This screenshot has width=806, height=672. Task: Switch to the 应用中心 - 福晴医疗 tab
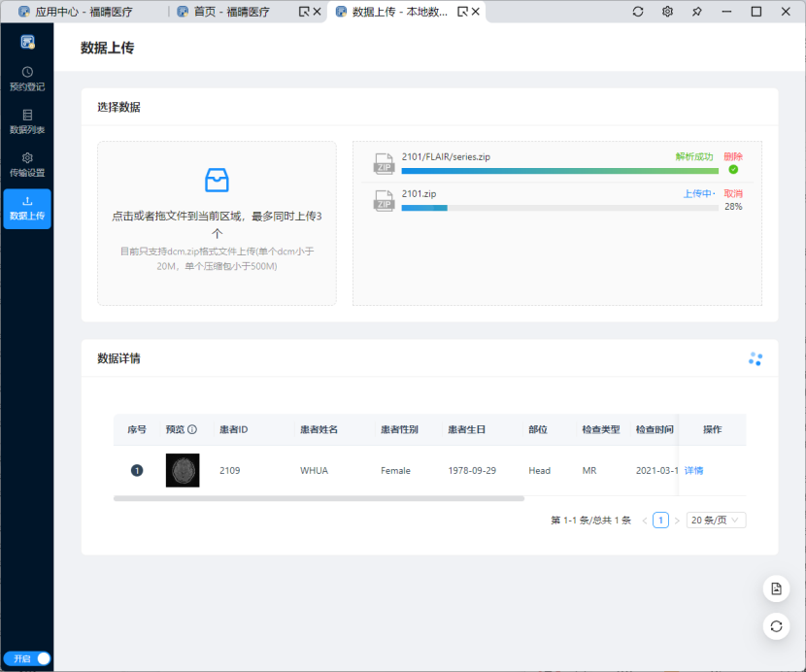84,12
